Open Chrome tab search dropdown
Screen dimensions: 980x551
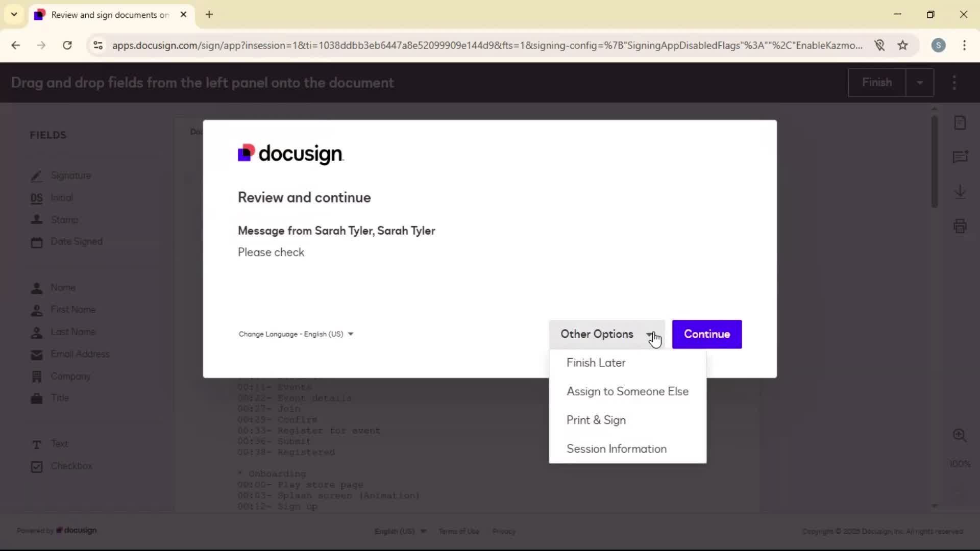coord(14,15)
